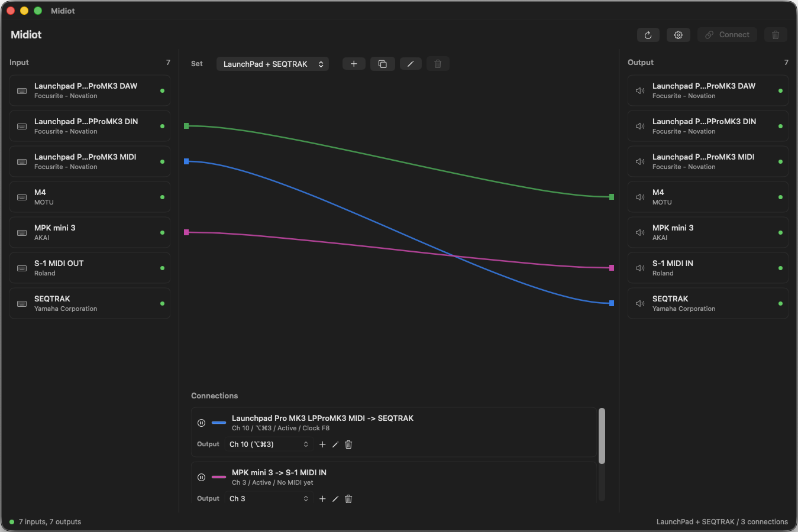Select the M4 MOTU output device
The height and width of the screenshot is (532, 798).
click(x=708, y=197)
